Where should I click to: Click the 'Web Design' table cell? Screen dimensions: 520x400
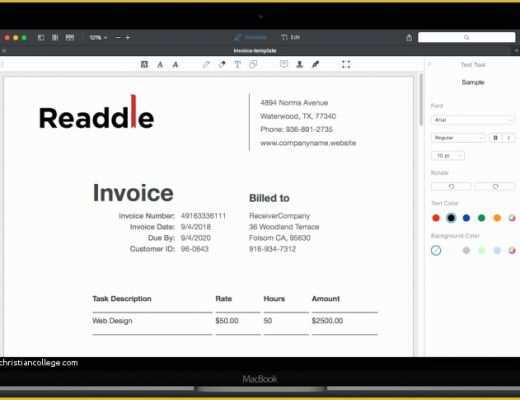[112, 321]
